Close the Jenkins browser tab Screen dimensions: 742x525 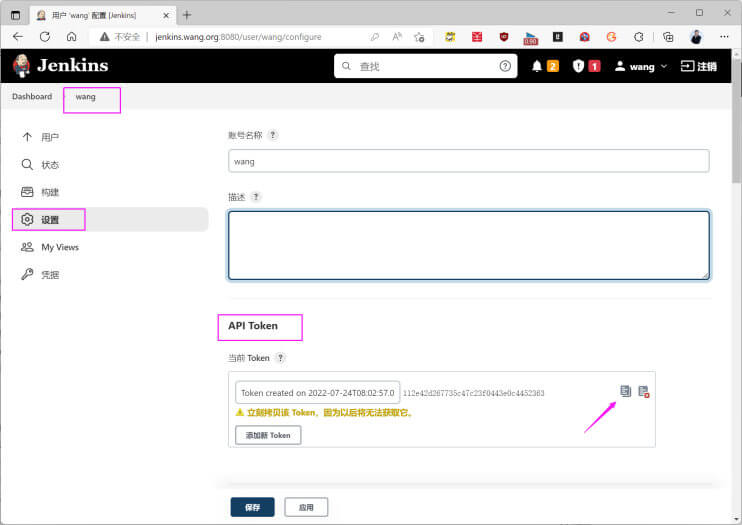point(166,15)
